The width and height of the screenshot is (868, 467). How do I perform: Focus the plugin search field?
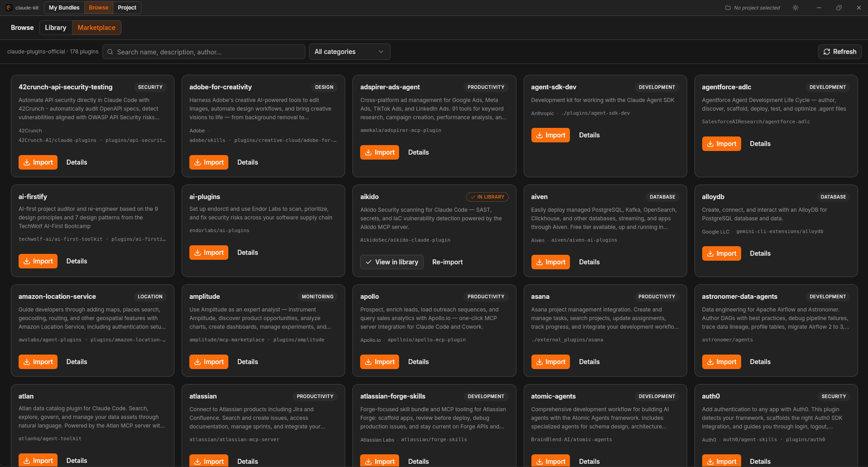[204, 52]
